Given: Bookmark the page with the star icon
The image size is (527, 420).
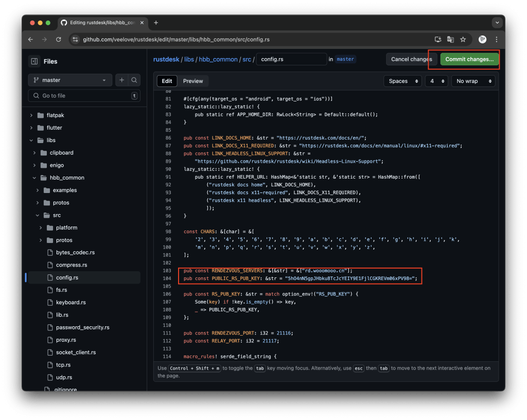Looking at the screenshot, I should point(464,39).
